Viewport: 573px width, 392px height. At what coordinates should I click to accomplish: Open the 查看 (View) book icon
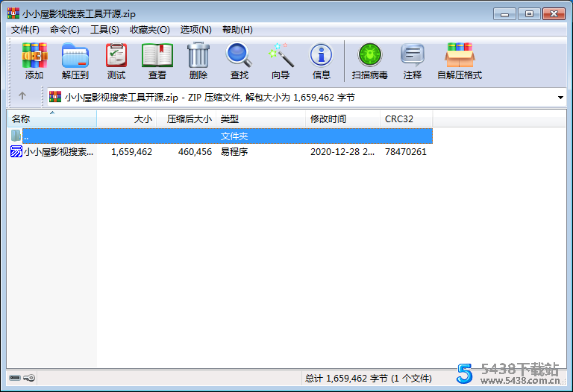[157, 60]
